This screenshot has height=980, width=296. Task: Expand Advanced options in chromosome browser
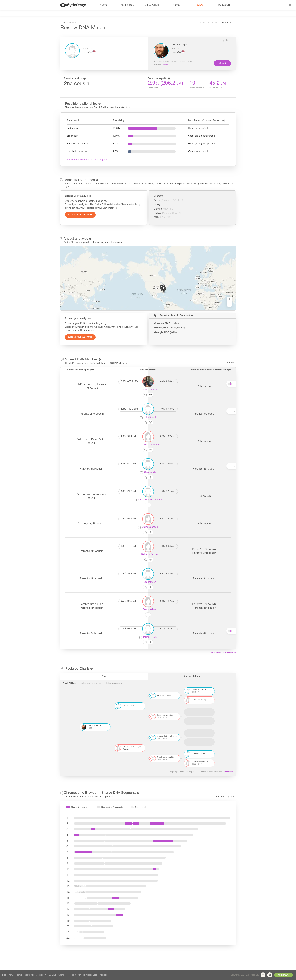pyautogui.click(x=226, y=796)
